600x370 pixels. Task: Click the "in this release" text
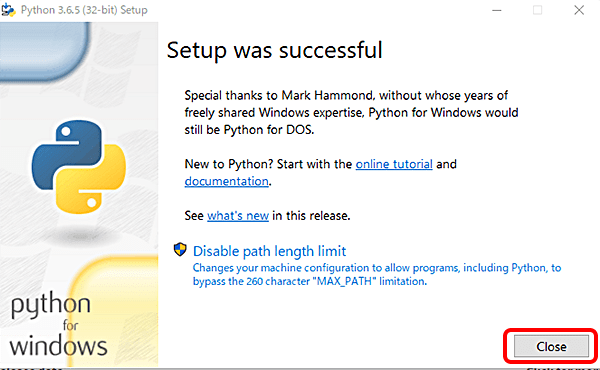tap(311, 216)
